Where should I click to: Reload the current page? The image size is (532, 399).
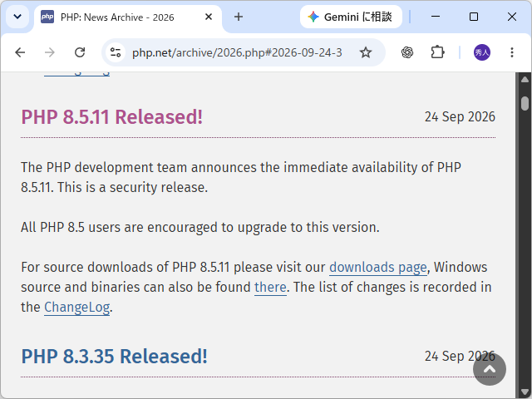[80, 52]
